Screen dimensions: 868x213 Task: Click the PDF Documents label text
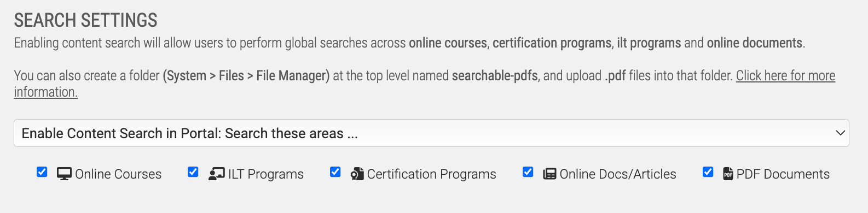(783, 174)
